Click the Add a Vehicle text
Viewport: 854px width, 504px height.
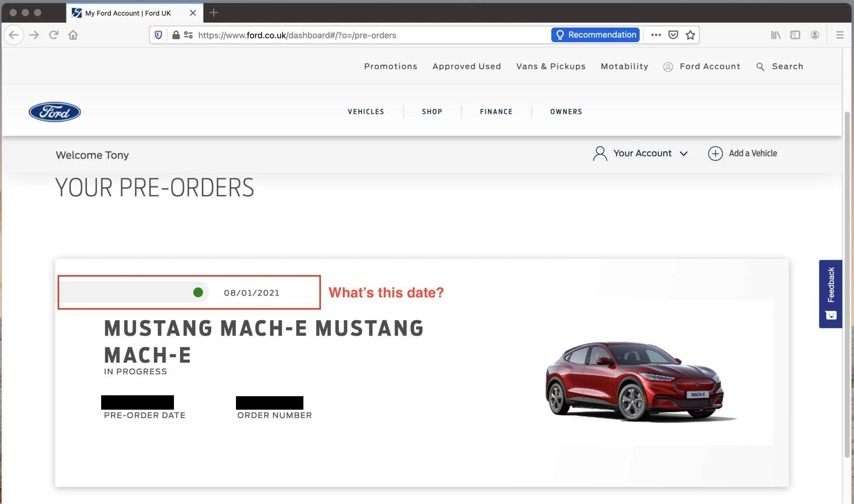coord(753,153)
